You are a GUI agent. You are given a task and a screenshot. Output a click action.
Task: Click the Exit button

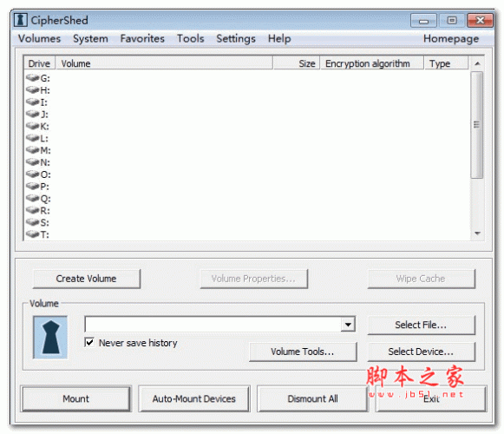(x=431, y=398)
